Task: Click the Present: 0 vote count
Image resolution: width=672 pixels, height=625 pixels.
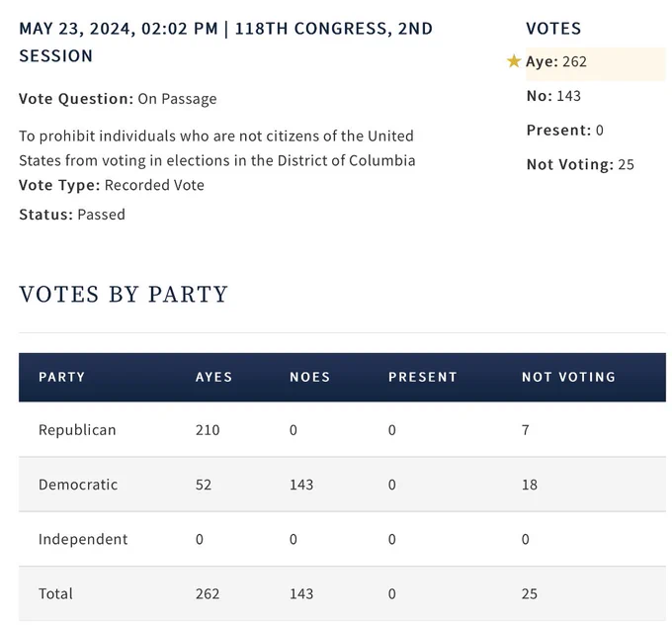Action: point(565,130)
